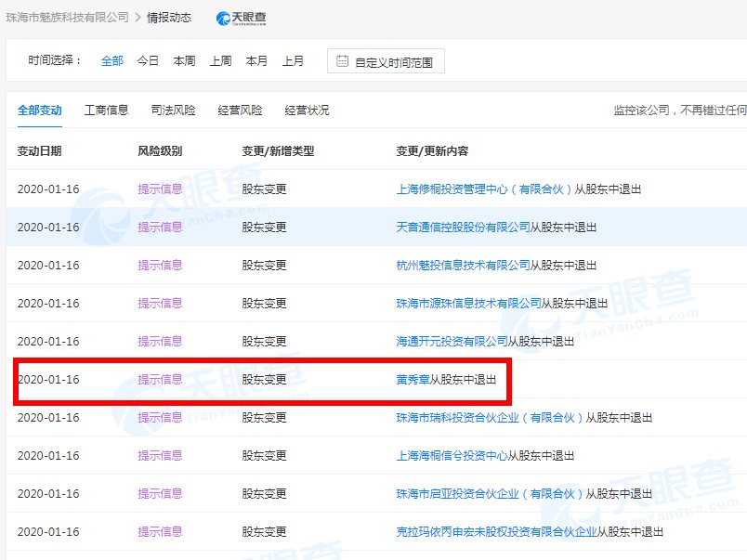
Task: Click 提示信息 in 天音通信控股 row
Action: click(x=160, y=228)
